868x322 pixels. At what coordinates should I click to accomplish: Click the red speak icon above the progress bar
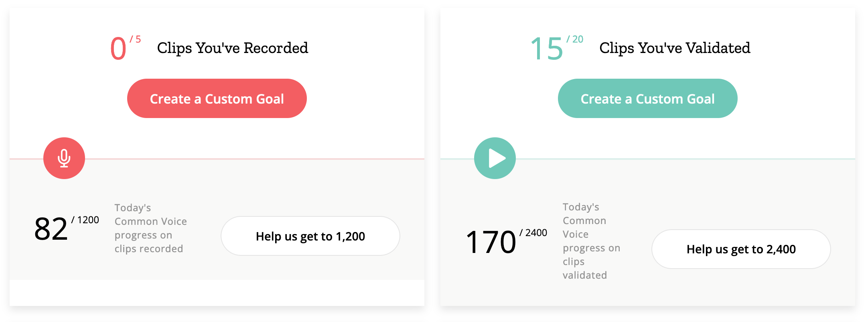click(64, 158)
